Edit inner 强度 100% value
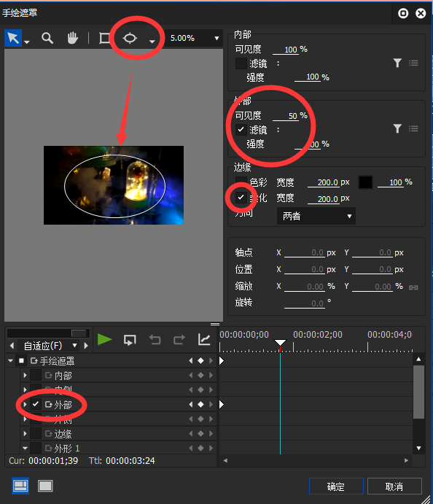433x504 pixels. [308, 77]
